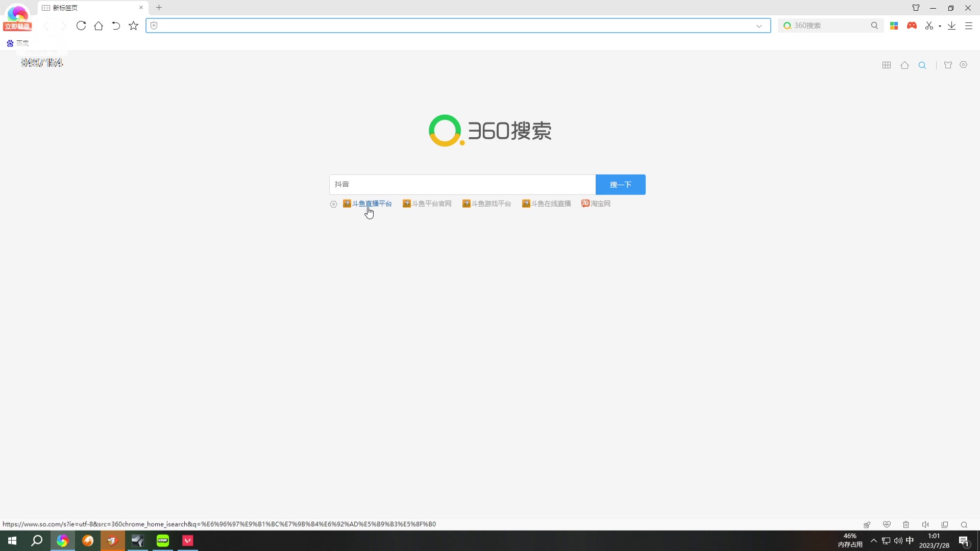Toggle the bookmark star icon
This screenshot has width=980, height=551.
tap(133, 26)
